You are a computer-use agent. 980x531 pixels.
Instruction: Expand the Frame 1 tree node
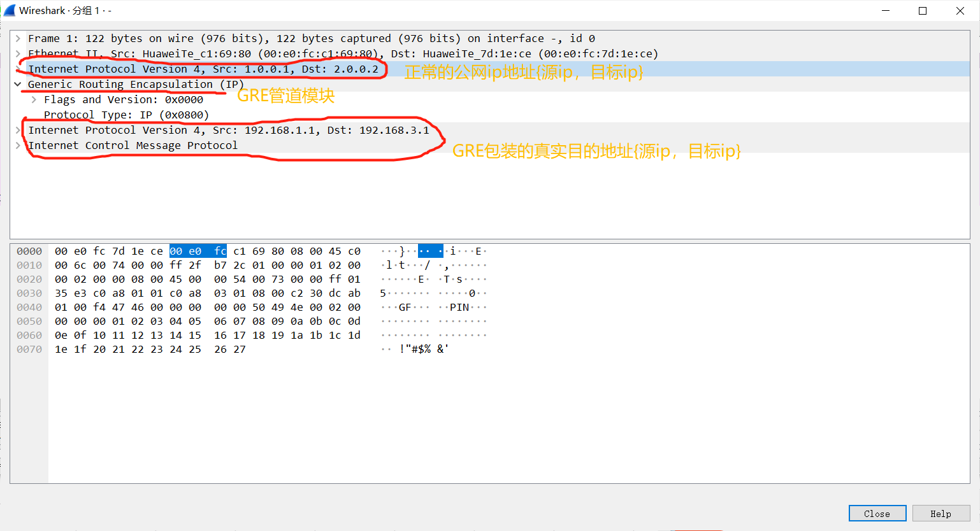coord(18,38)
